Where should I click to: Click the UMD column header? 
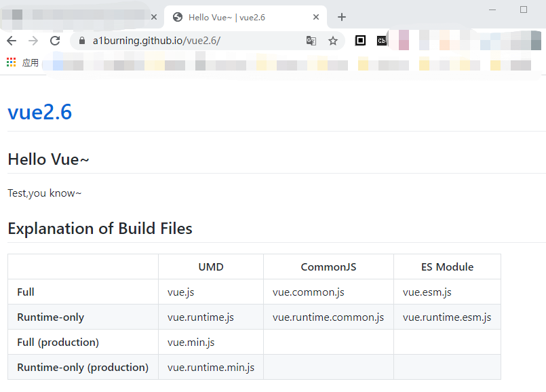coord(211,267)
